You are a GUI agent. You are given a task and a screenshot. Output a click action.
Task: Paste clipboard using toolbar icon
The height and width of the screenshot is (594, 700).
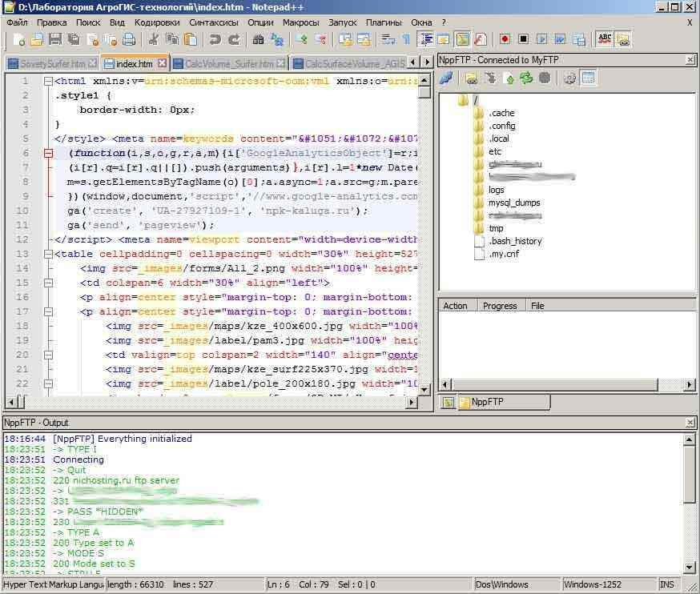[191, 40]
